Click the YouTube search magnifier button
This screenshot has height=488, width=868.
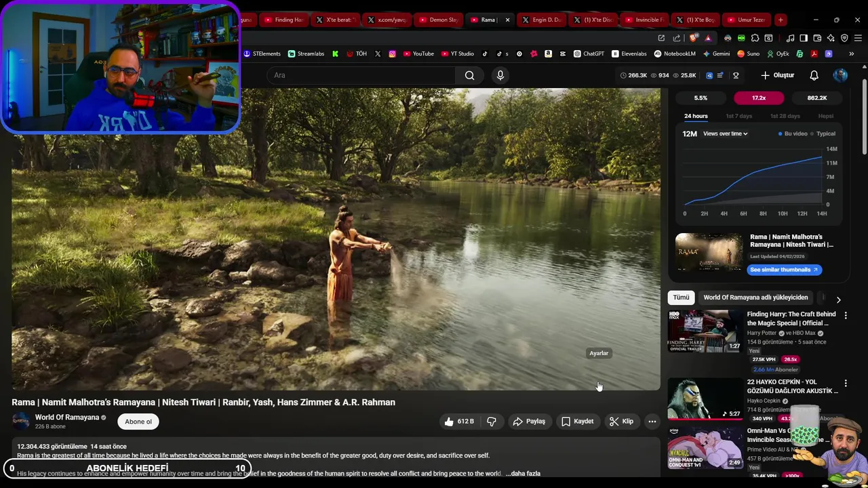pyautogui.click(x=469, y=75)
